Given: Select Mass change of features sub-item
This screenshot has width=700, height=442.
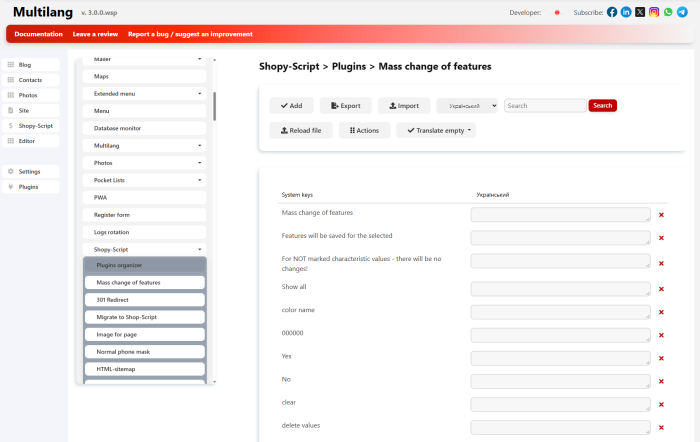Looking at the screenshot, I should point(145,283).
